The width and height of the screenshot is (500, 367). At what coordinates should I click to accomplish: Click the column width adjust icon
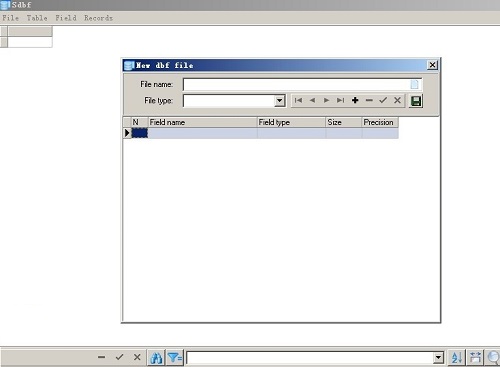[475, 358]
